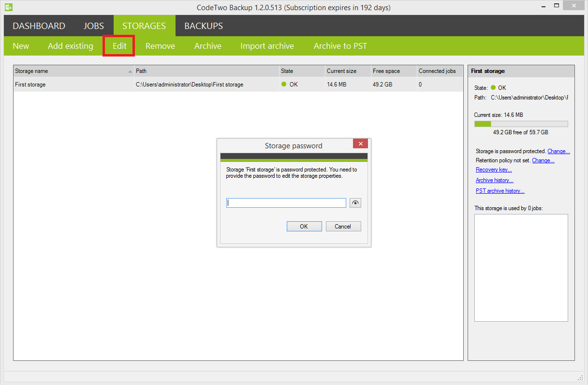Switch to the BACKUPS tab
This screenshot has width=588, height=385.
tap(203, 26)
